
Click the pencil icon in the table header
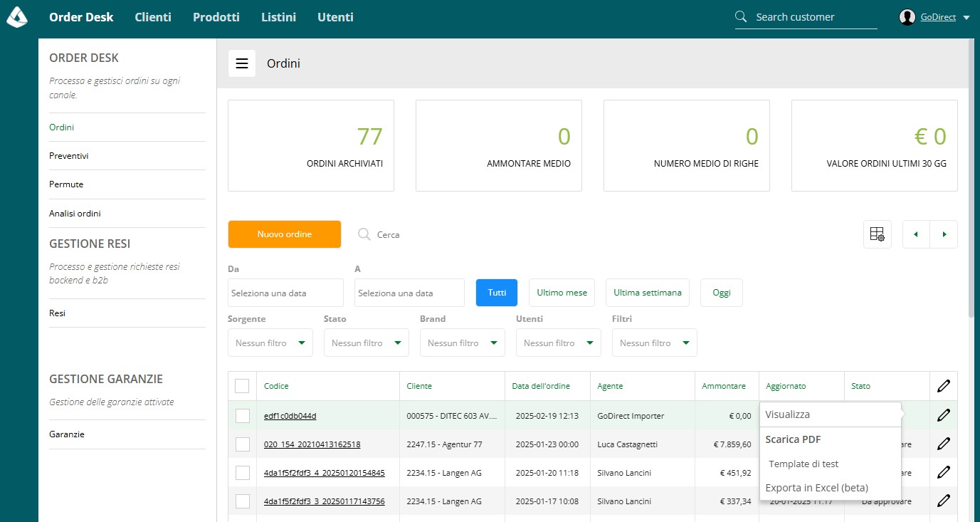(944, 386)
